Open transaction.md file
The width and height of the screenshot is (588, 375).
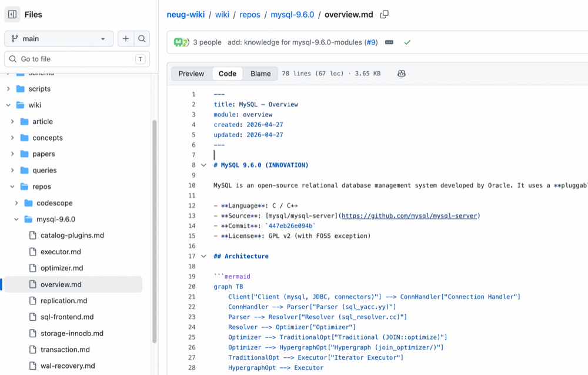click(65, 350)
